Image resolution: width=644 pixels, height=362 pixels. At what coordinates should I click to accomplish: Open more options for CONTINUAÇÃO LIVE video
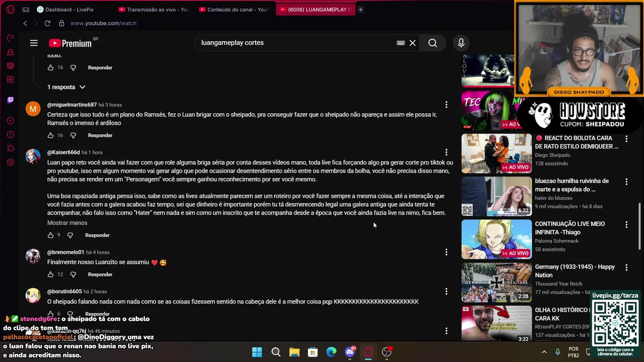626,224
